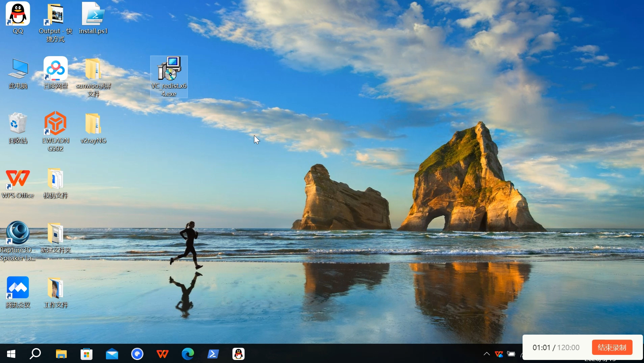Open File Explorer from the taskbar

pos(61,354)
